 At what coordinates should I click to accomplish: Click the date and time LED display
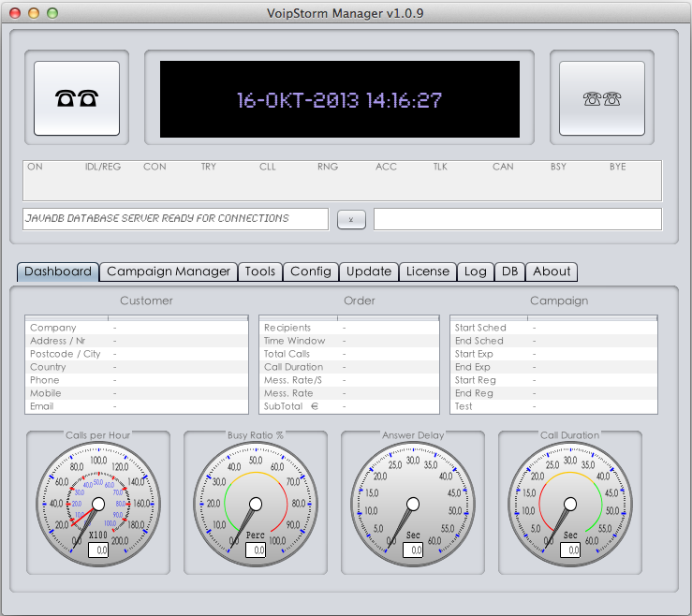pos(339,100)
